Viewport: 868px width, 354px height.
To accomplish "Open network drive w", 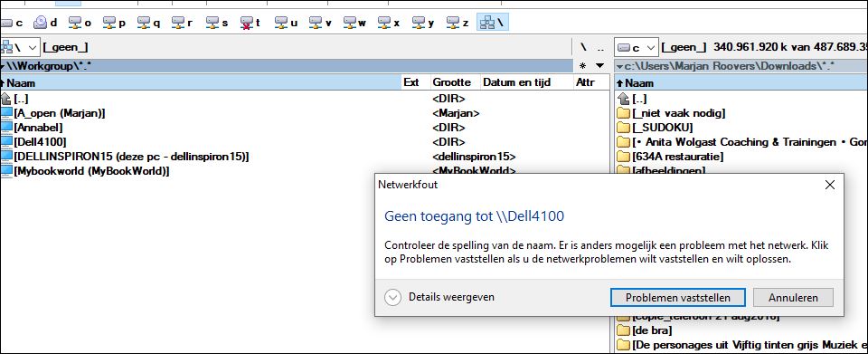I will click(x=355, y=23).
